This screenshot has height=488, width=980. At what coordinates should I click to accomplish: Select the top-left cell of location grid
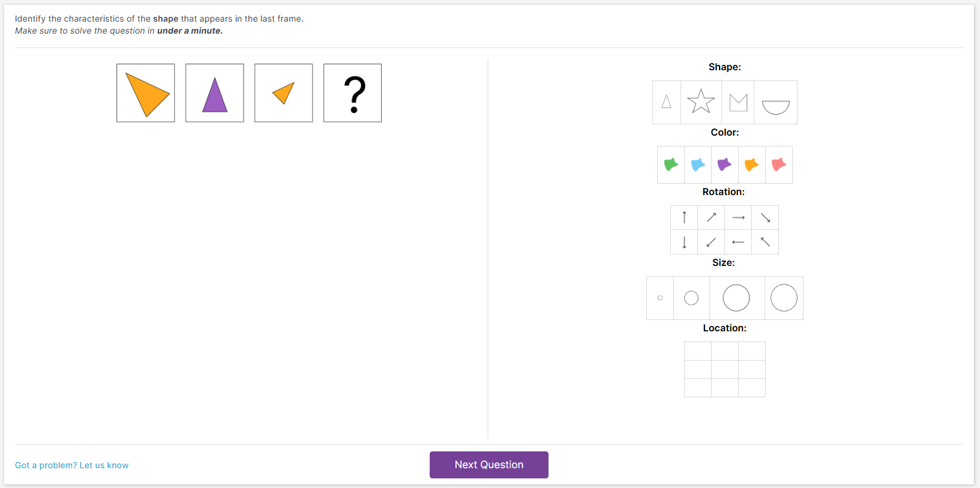pyautogui.click(x=698, y=351)
